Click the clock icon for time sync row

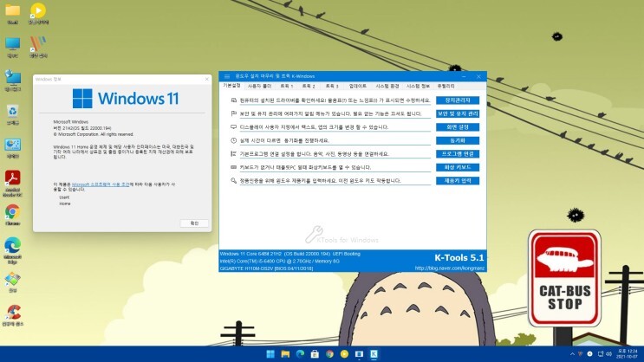pos(234,140)
